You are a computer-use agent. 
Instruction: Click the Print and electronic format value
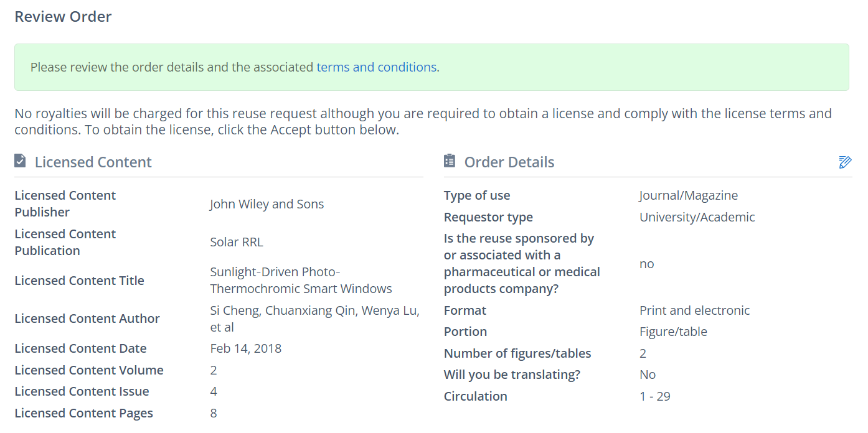tap(694, 310)
